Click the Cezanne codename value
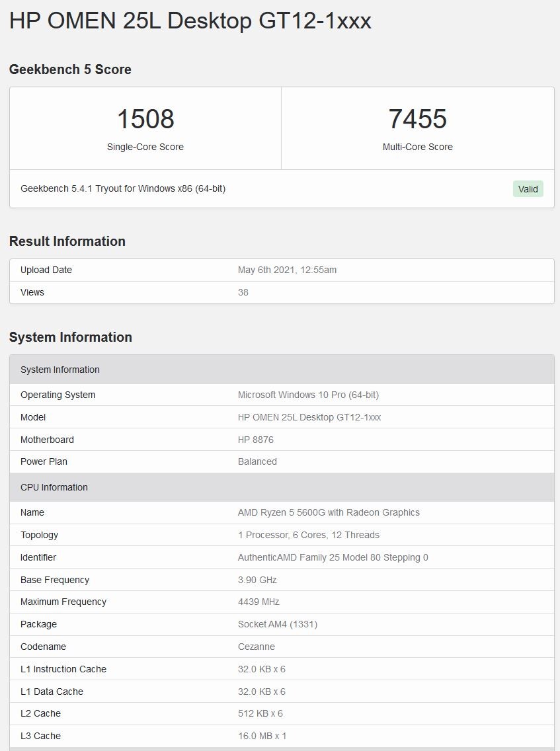 click(x=257, y=647)
